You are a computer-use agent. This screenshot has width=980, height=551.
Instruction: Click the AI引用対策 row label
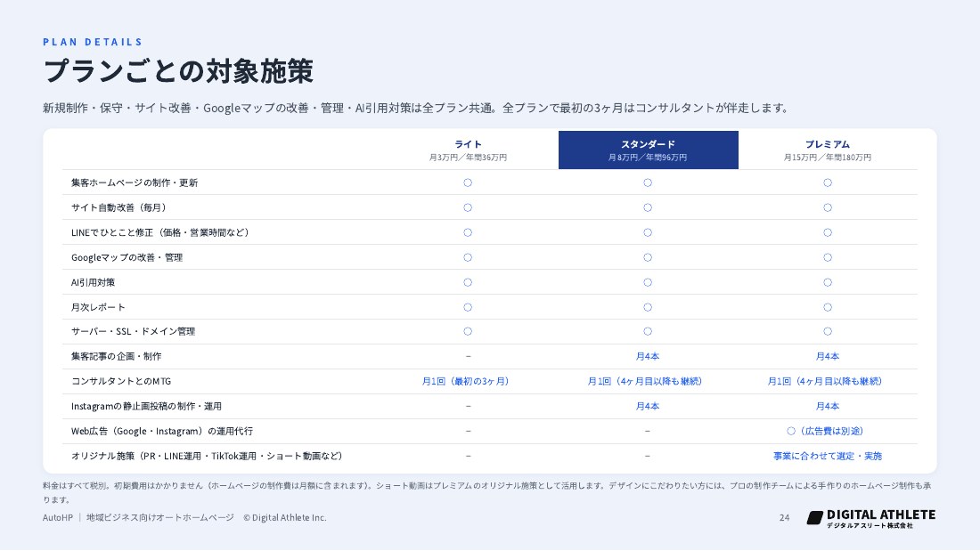94,282
